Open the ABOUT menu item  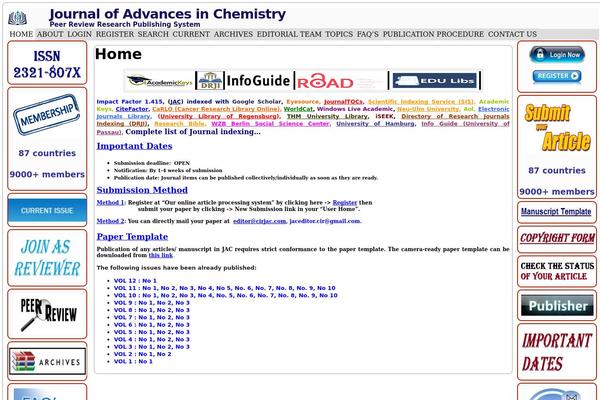50,34
